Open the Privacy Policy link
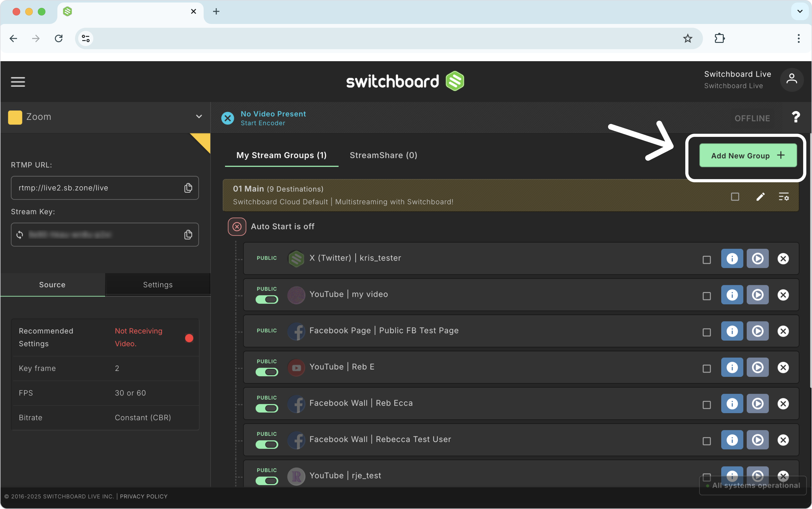Image resolution: width=812 pixels, height=509 pixels. [144, 497]
